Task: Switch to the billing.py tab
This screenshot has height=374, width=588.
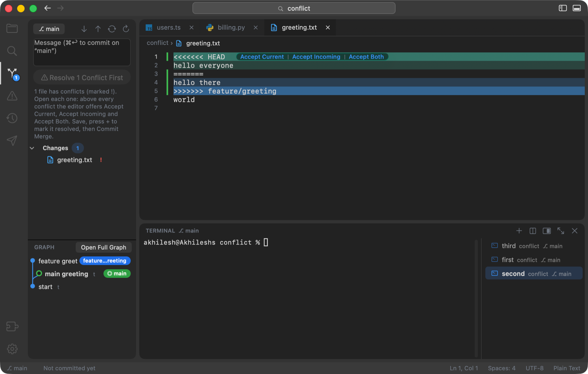Action: [x=231, y=27]
